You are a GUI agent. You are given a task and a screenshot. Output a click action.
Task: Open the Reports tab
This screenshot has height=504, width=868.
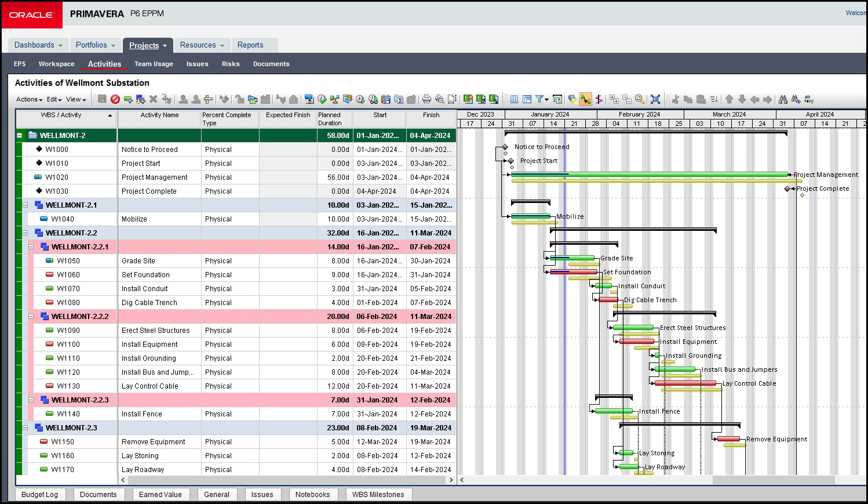point(250,45)
